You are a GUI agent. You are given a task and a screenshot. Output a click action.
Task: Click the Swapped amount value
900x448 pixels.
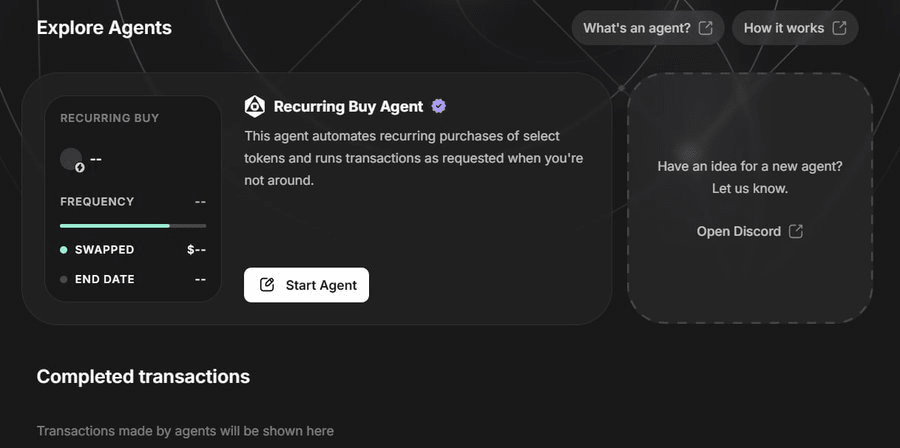click(x=196, y=250)
